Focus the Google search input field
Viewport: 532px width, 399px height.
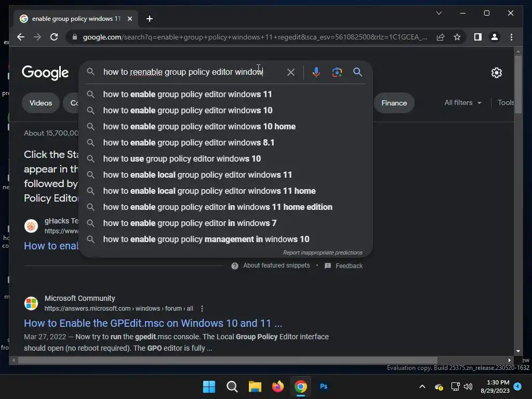point(192,72)
